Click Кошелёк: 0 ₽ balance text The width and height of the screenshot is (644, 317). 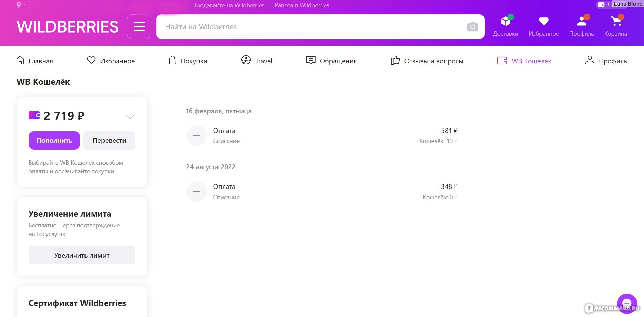point(440,197)
